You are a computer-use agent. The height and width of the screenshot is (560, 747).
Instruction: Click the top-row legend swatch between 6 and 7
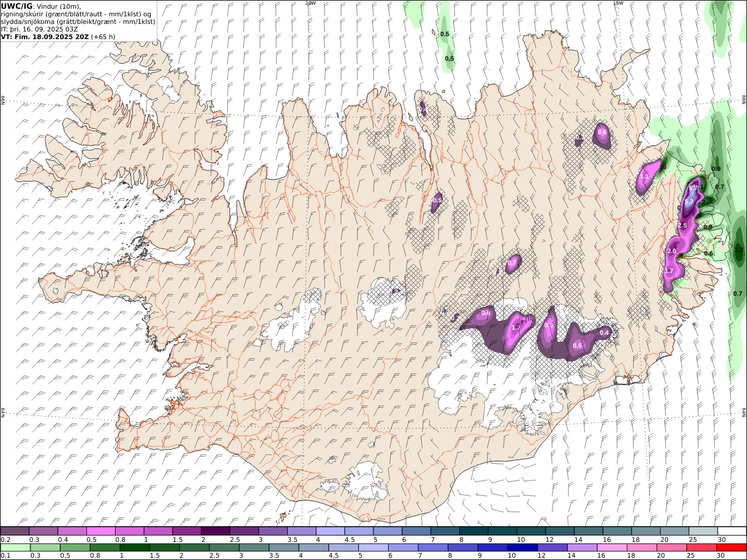416,531
